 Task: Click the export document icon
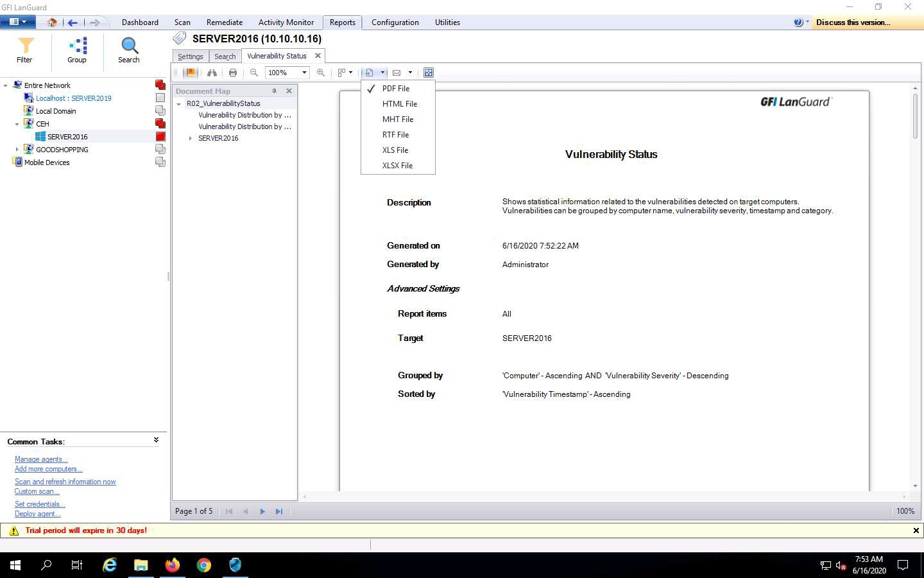tap(369, 73)
